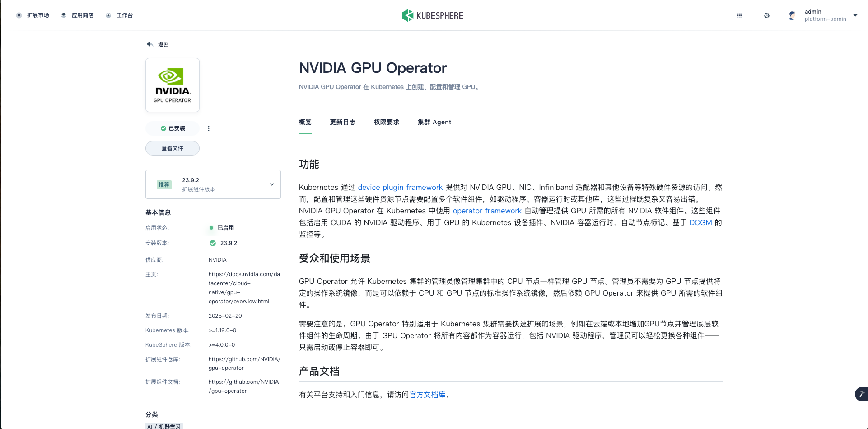Click the green check beside installed version 23.9.2
Image resolution: width=868 pixels, height=429 pixels.
[213, 243]
